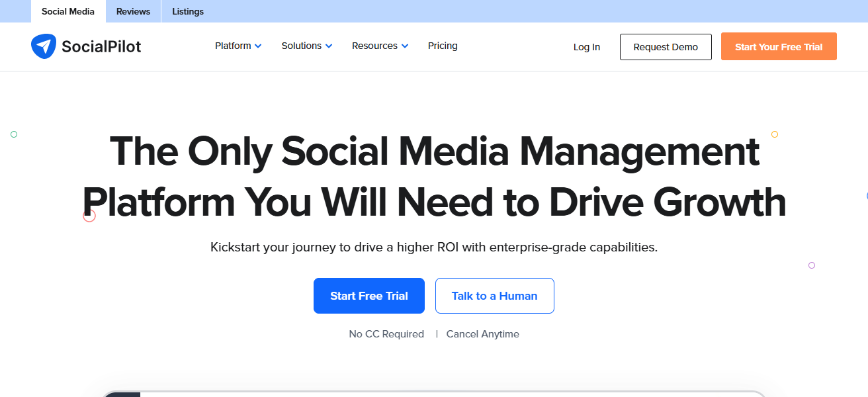Open the Platform dropdown menu
The height and width of the screenshot is (397, 868).
233,46
